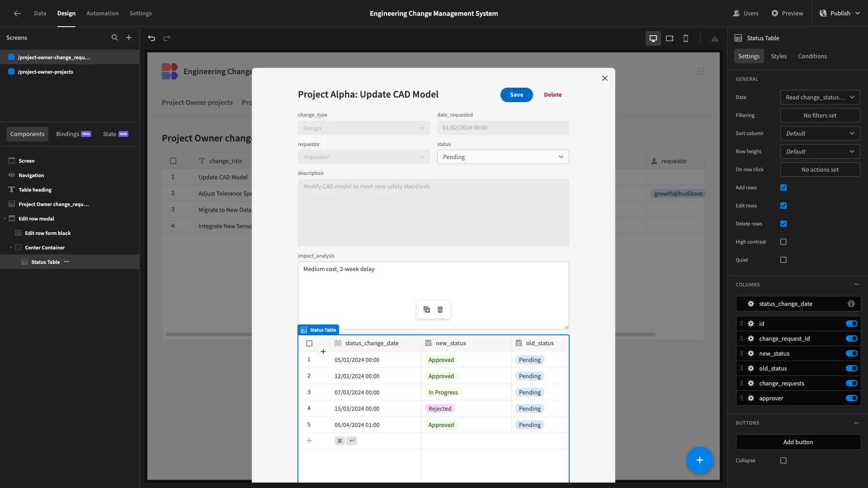
Task: Open the top Settings tab
Action: (141, 14)
